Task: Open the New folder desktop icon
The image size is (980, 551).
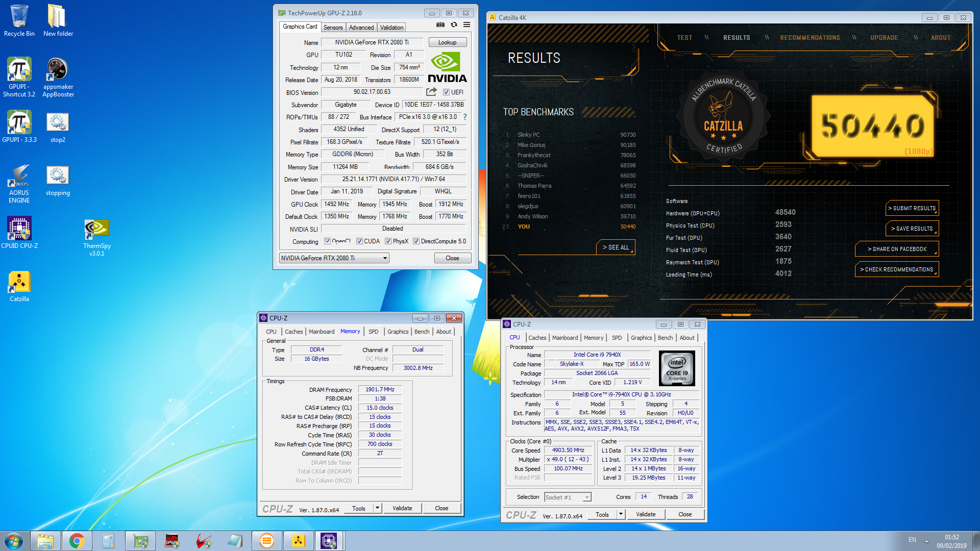Action: [58, 20]
